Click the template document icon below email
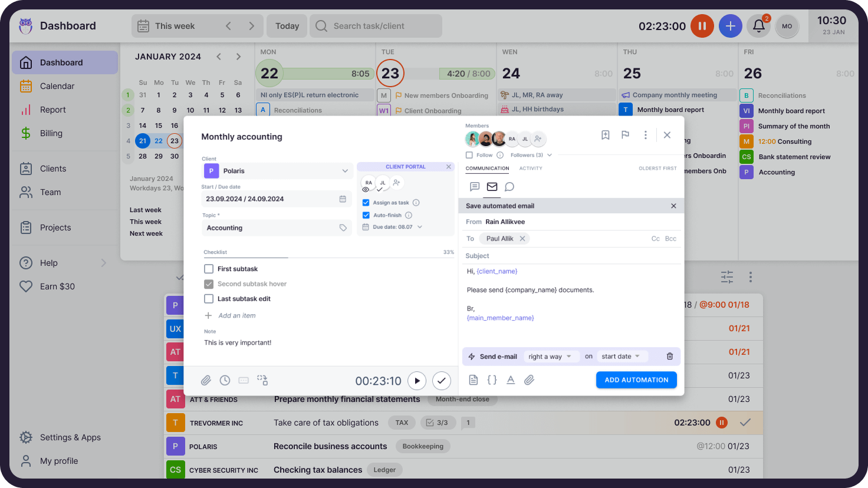Viewport: 868px width, 488px height. (473, 380)
